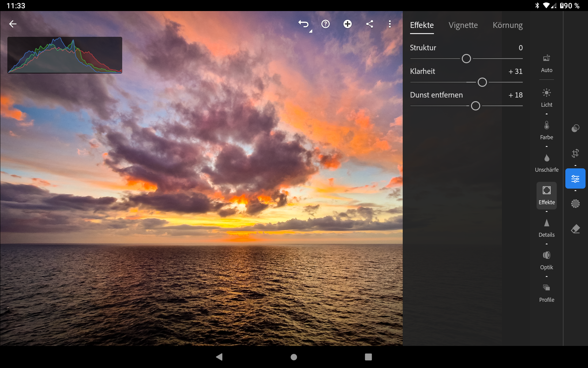
Task: Open the Farbe color panel
Action: click(546, 130)
